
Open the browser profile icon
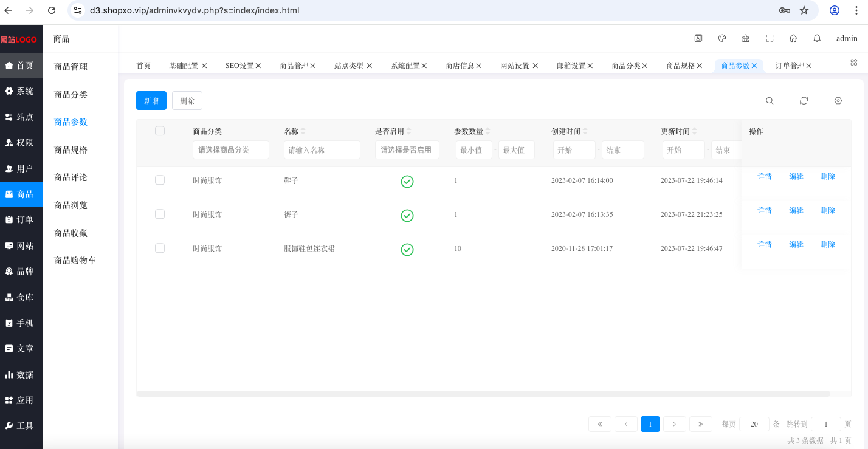[x=835, y=10]
